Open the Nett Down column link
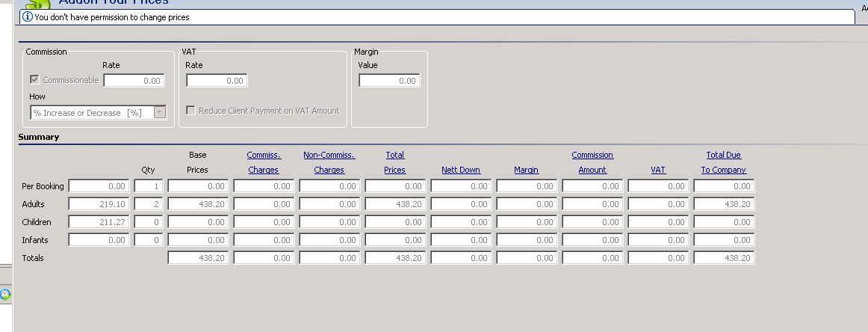 click(461, 170)
